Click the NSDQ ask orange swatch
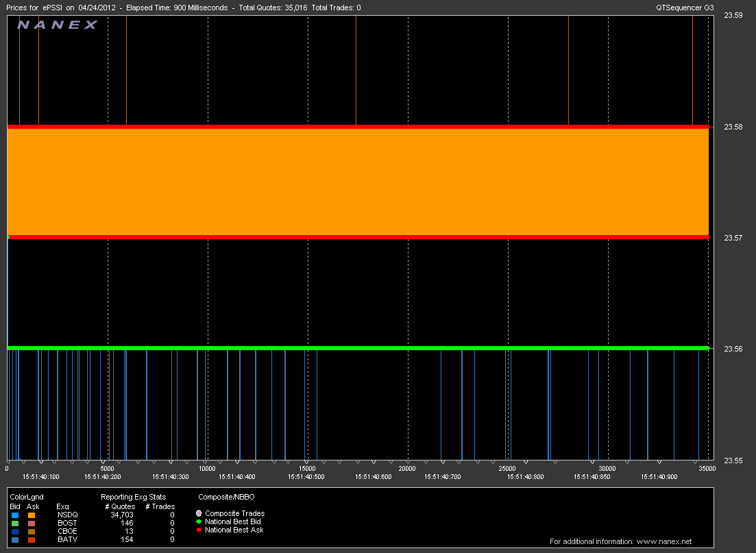 (32, 514)
